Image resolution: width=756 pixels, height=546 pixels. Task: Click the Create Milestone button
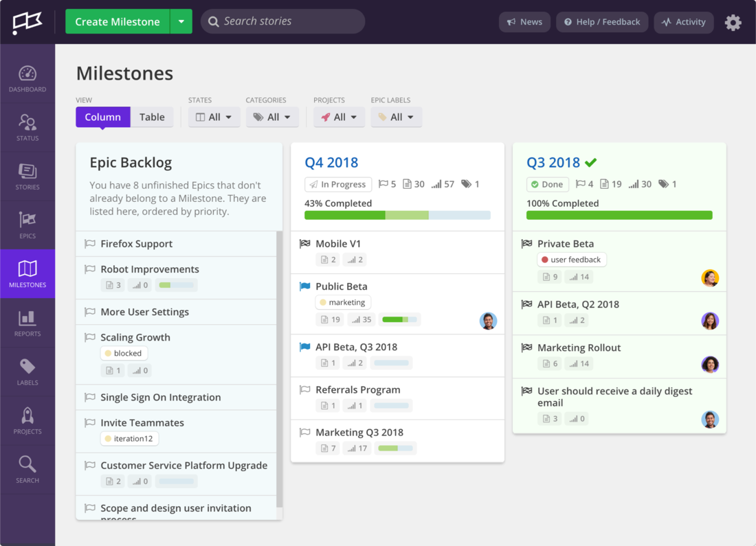click(118, 22)
